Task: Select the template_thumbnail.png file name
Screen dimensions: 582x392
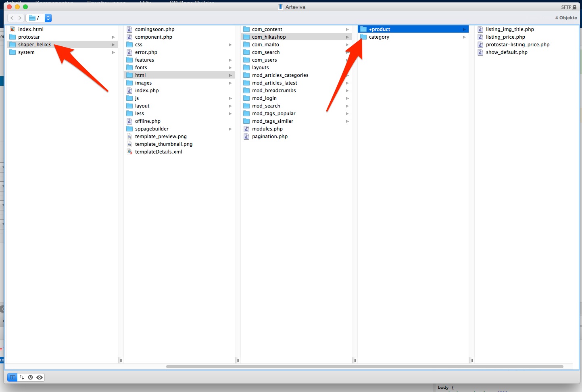Action: click(x=164, y=144)
